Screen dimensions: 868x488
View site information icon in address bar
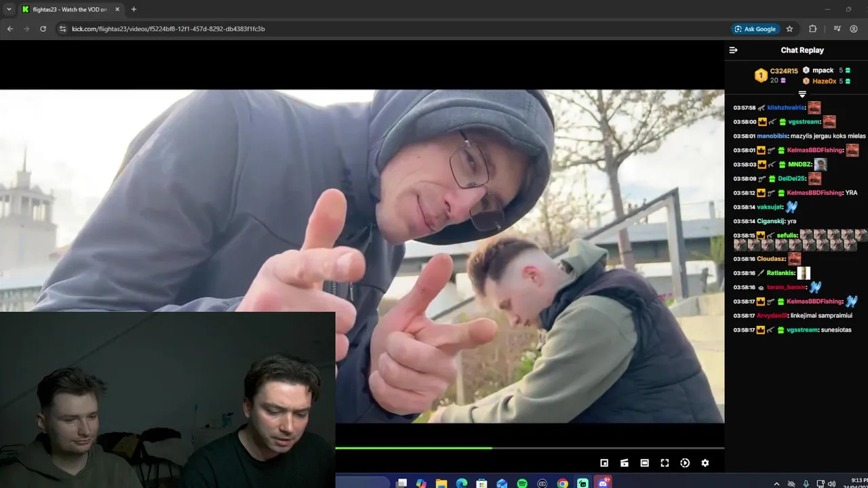coord(62,29)
